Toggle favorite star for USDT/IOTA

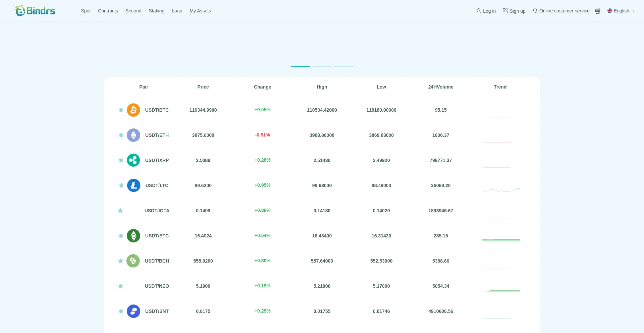[120, 211]
